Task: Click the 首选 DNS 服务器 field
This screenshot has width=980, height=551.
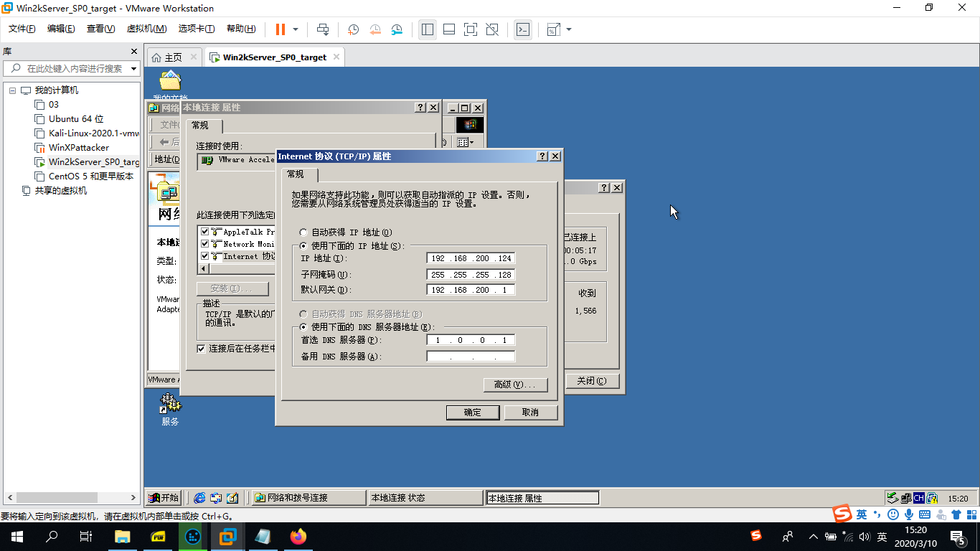Action: coord(471,340)
